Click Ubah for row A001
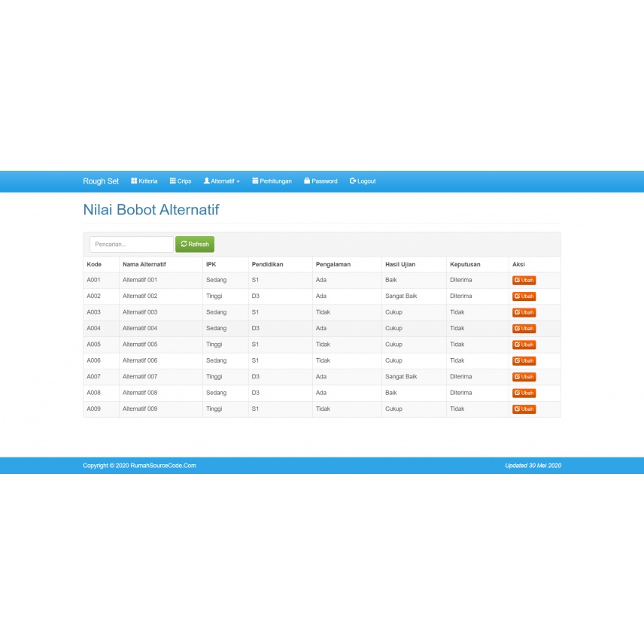Image resolution: width=644 pixels, height=644 pixels. coord(524,280)
